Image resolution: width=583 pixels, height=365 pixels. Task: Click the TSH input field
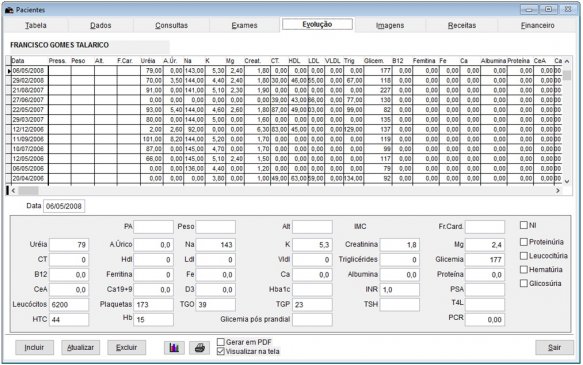pyautogui.click(x=400, y=305)
